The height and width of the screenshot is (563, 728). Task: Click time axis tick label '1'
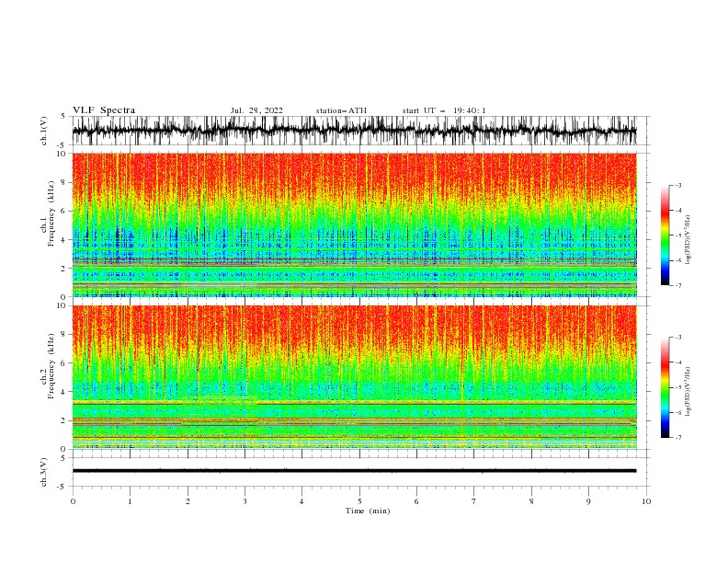tap(130, 501)
